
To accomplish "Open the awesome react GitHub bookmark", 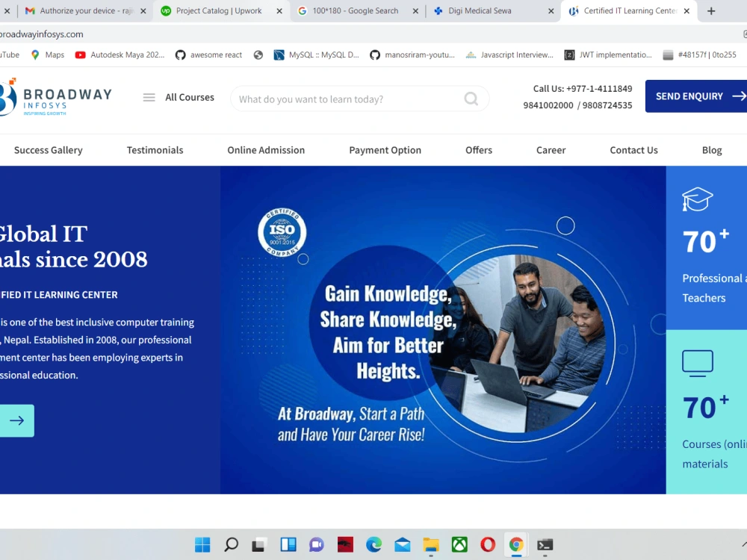I will pos(208,55).
